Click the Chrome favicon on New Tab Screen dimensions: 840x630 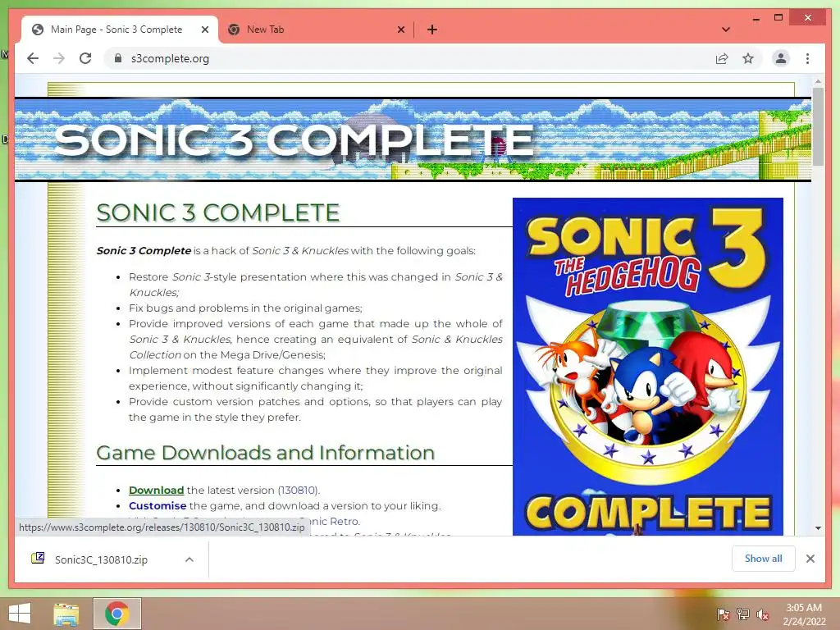click(x=234, y=30)
